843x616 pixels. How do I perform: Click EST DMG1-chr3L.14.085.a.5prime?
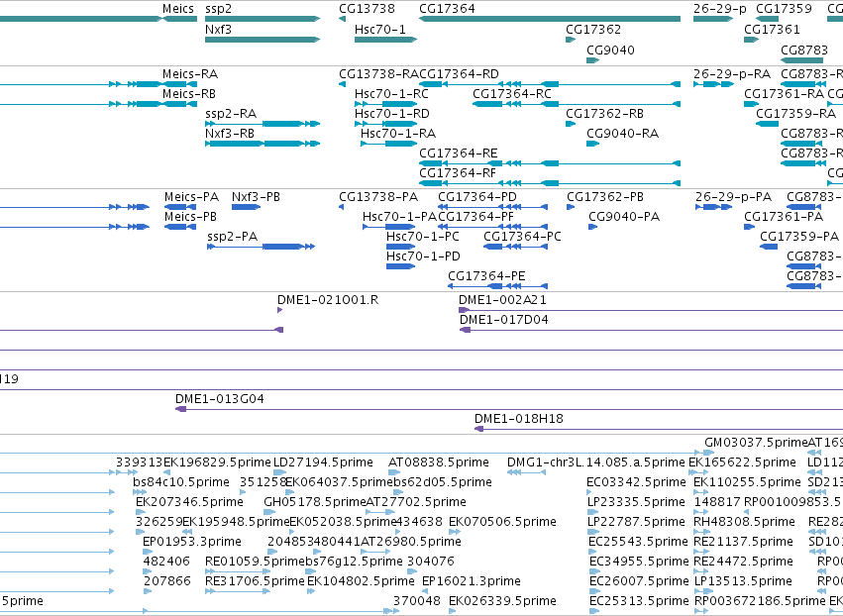[596, 462]
